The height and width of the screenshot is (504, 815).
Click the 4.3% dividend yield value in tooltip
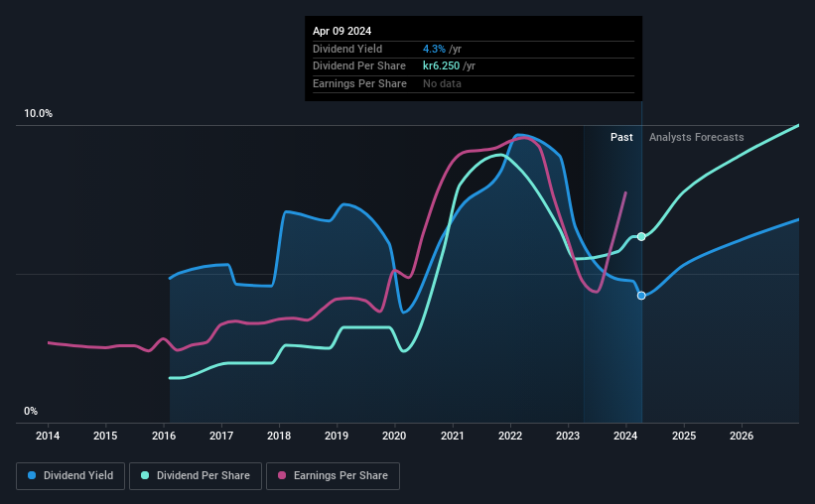(434, 49)
